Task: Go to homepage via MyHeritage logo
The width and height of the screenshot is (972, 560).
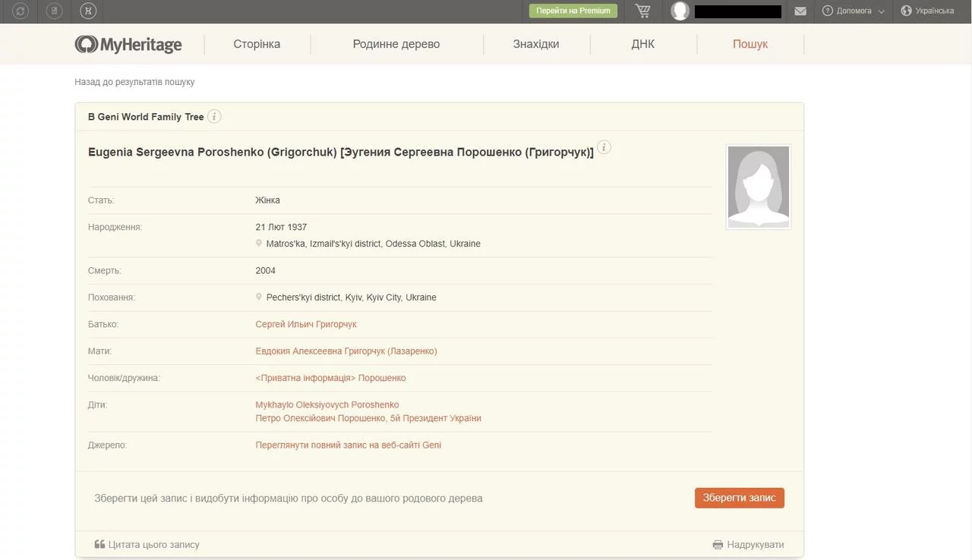Action: (128, 44)
